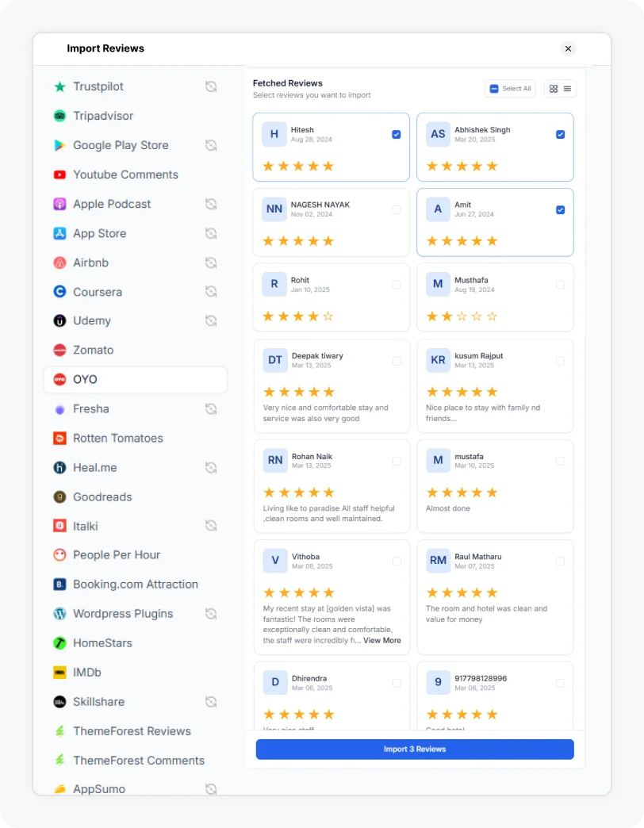Click the refresh icon next to AppSumo
644x828 pixels.
pyautogui.click(x=211, y=789)
